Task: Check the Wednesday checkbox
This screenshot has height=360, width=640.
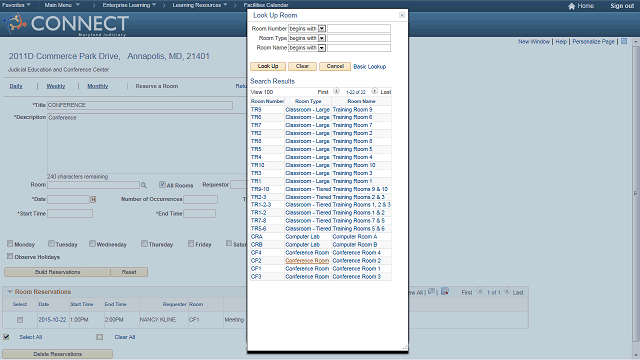Action: 92,244
